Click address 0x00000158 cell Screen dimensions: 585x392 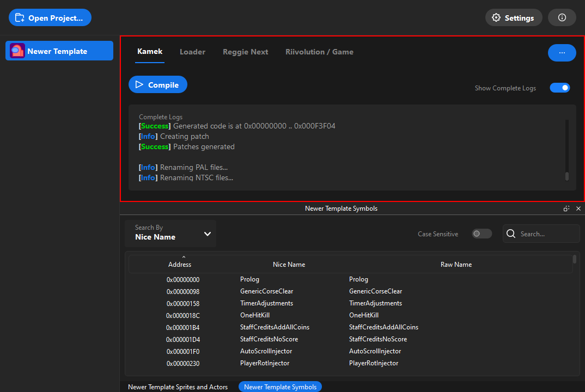pos(183,303)
